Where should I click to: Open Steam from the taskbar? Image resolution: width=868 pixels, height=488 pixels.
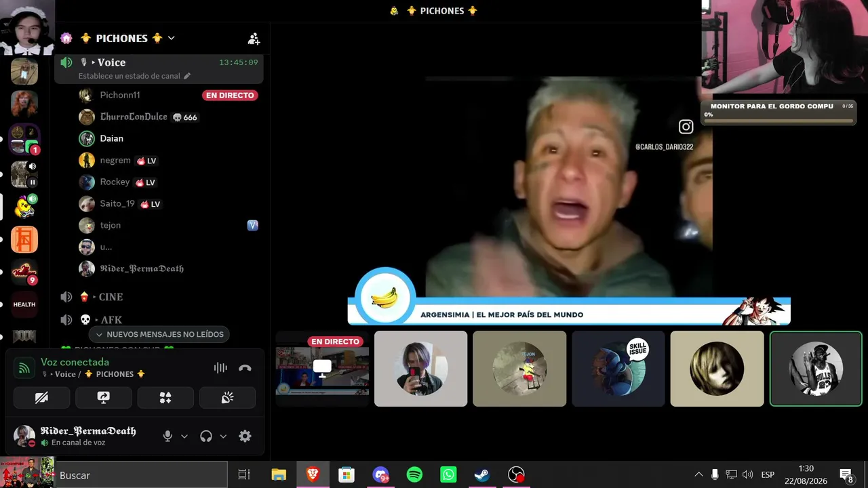click(482, 475)
